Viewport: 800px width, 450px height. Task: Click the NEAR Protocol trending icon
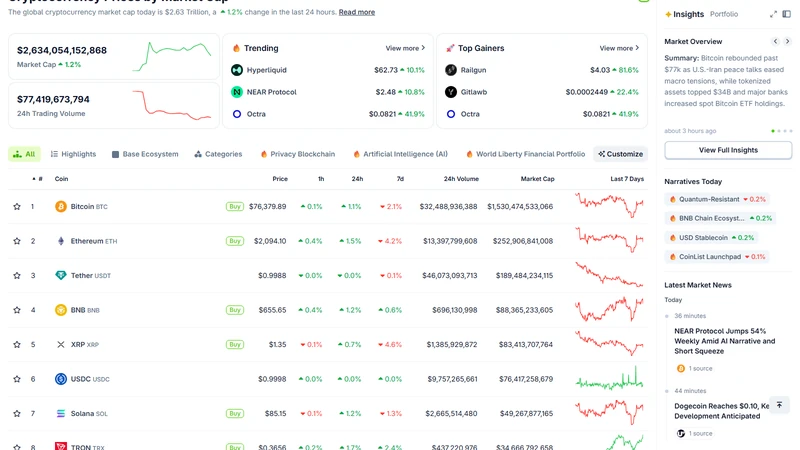237,92
